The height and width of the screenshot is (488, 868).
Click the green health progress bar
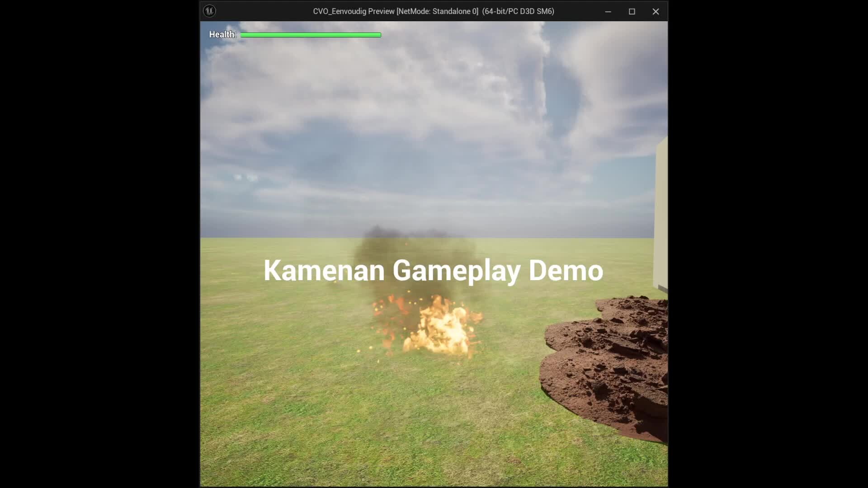click(x=311, y=35)
